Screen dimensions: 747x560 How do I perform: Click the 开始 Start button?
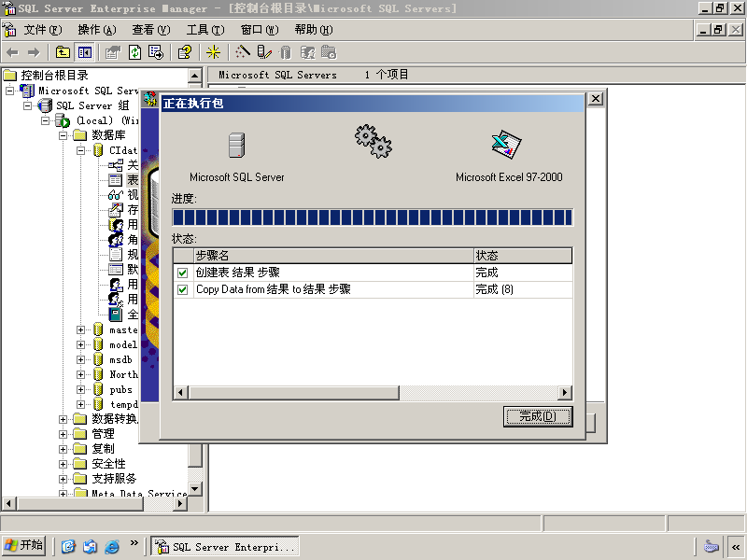[24, 545]
